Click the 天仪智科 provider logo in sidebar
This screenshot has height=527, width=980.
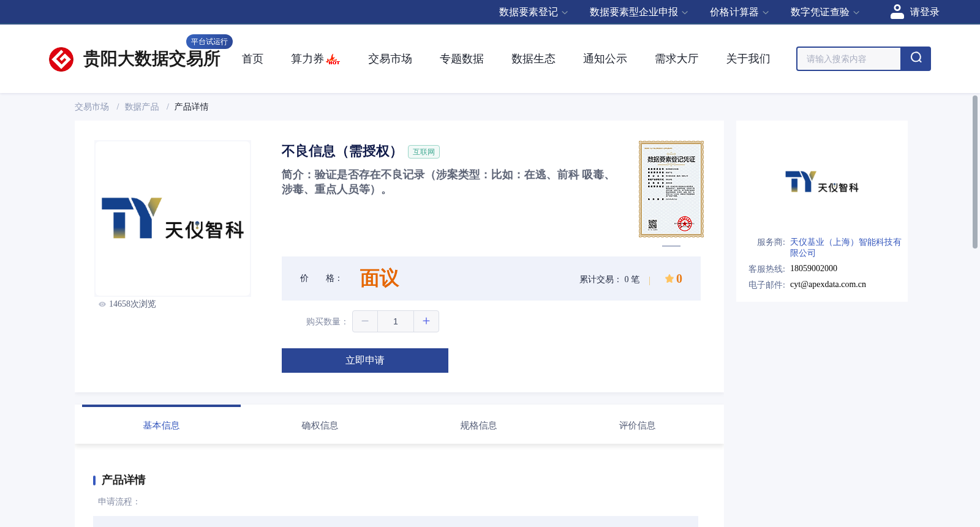tap(822, 182)
